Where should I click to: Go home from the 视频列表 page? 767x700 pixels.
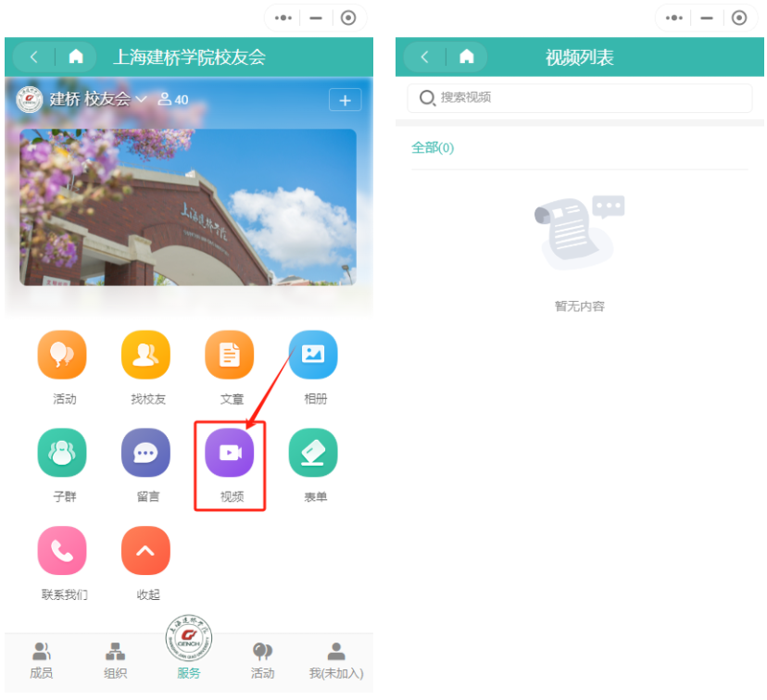pos(467,57)
